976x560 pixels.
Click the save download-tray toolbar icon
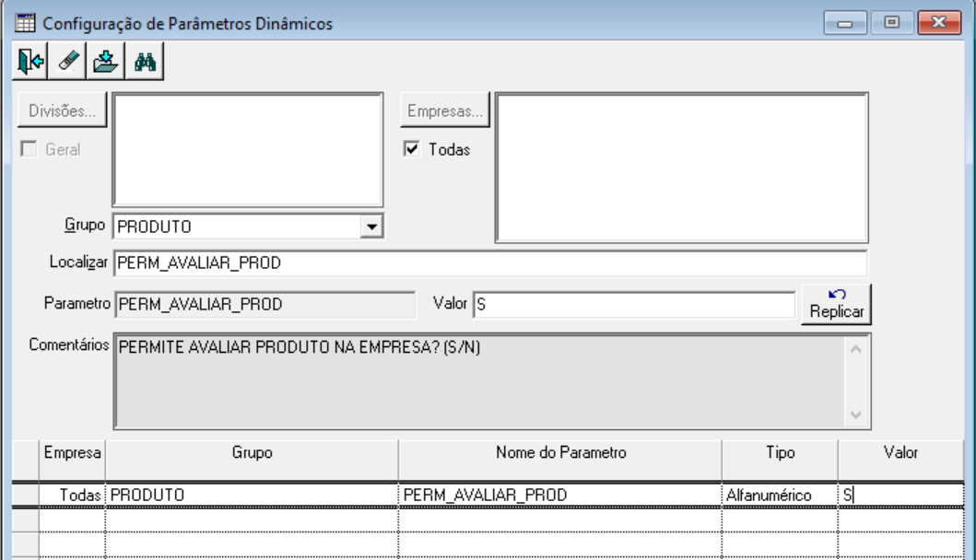point(106,61)
